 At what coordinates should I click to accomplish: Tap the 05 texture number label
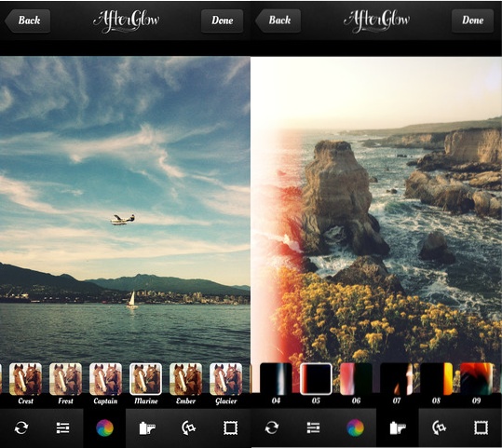[316, 400]
